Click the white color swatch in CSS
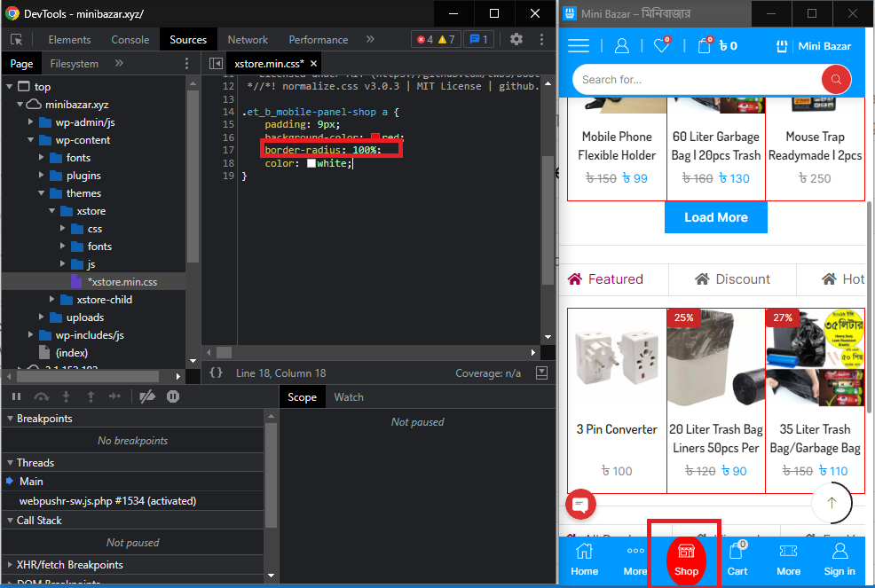Screen dimensions: 875x588 click(311, 163)
